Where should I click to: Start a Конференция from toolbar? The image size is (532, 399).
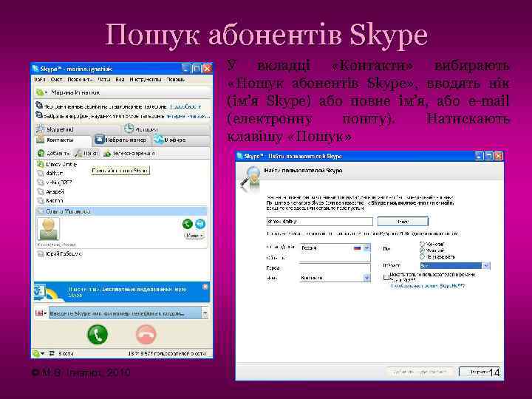[129, 154]
